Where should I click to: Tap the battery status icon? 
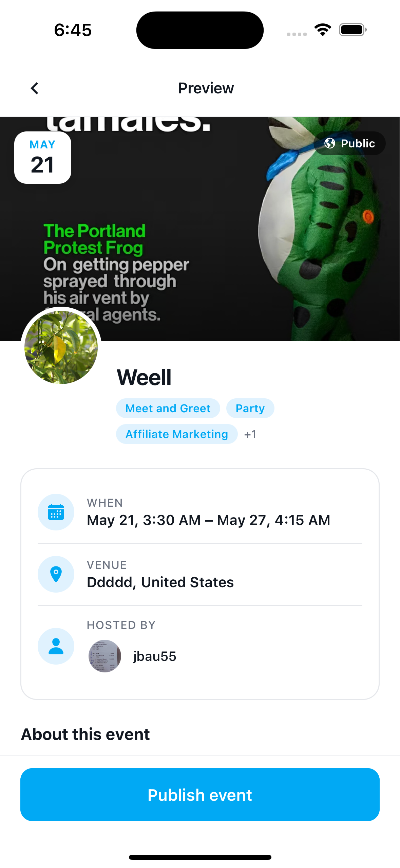point(353,30)
